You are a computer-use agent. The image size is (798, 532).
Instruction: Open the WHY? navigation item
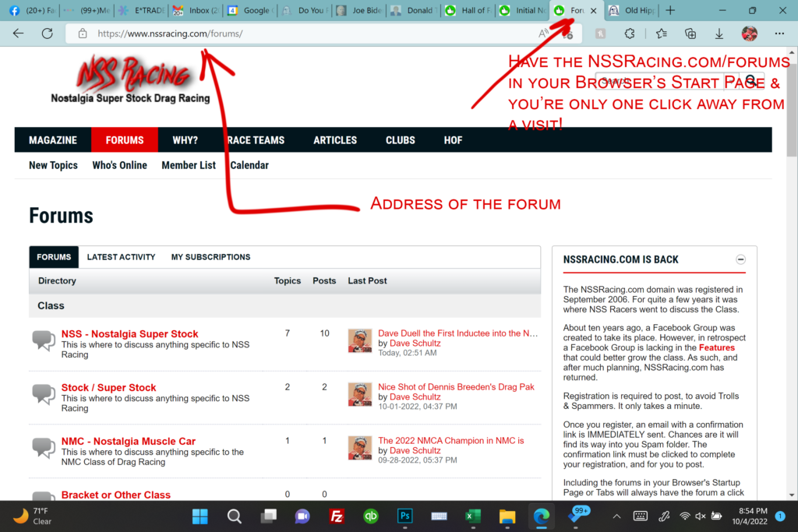pos(185,140)
